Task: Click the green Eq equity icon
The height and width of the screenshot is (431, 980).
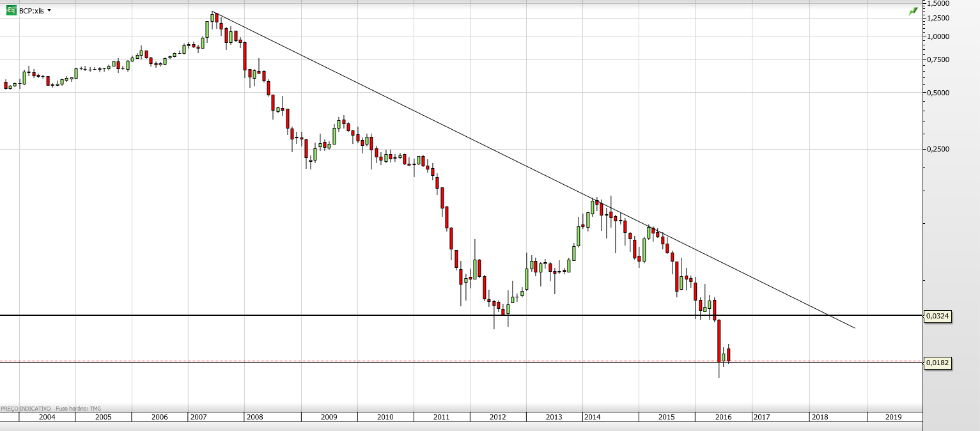Action: tap(11, 10)
